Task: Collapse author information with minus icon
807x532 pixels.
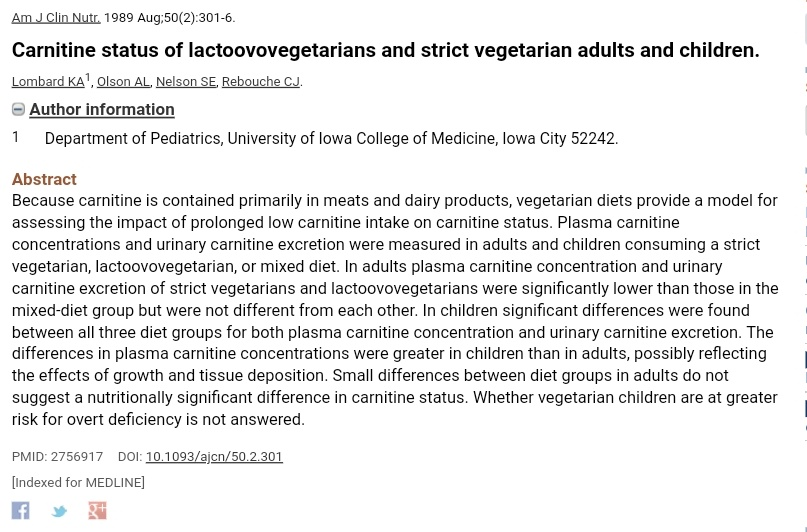Action: pyautogui.click(x=18, y=109)
